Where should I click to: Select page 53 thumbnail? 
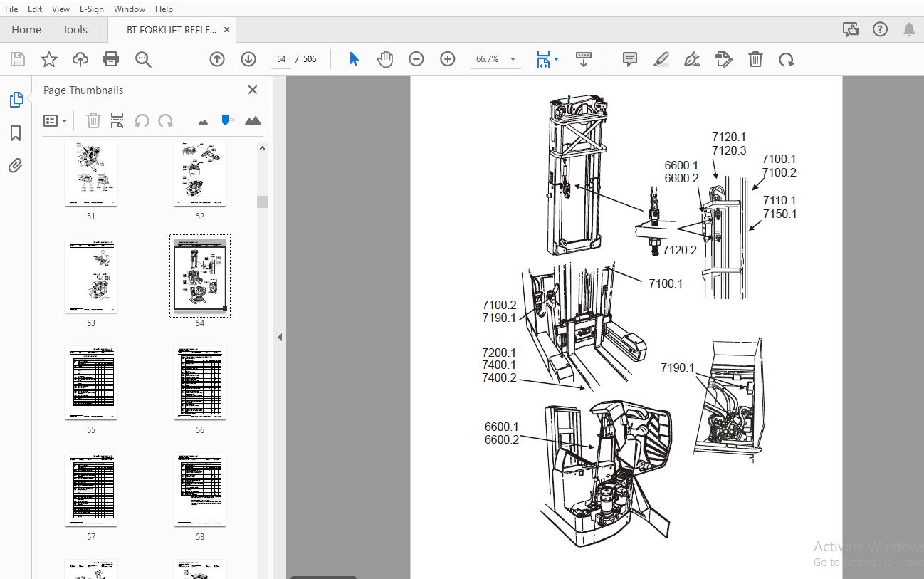click(x=91, y=276)
